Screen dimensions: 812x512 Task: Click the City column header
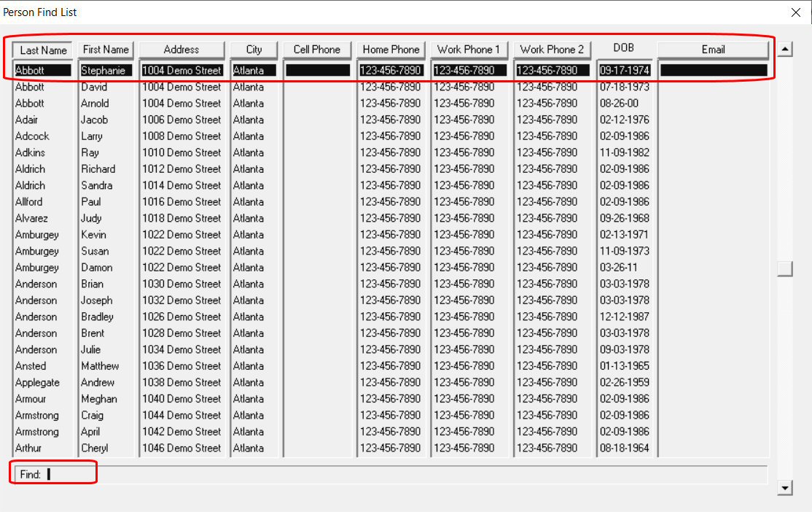[254, 50]
